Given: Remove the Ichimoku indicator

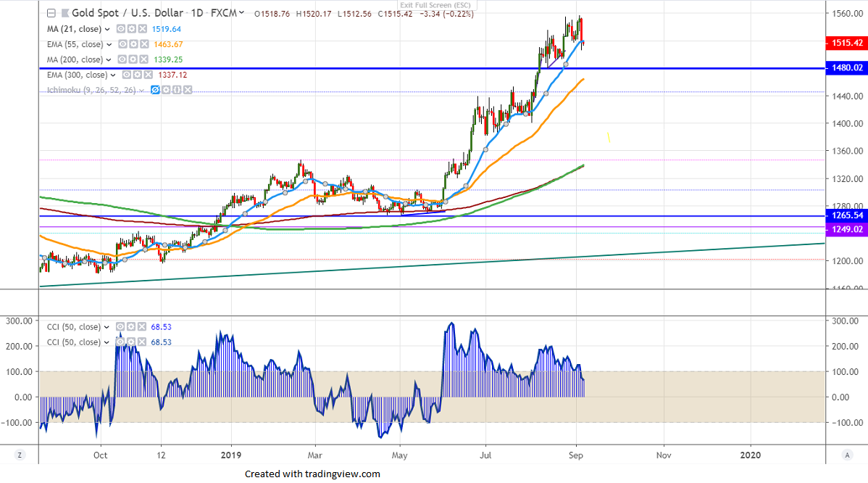Looking at the screenshot, I should [x=188, y=90].
